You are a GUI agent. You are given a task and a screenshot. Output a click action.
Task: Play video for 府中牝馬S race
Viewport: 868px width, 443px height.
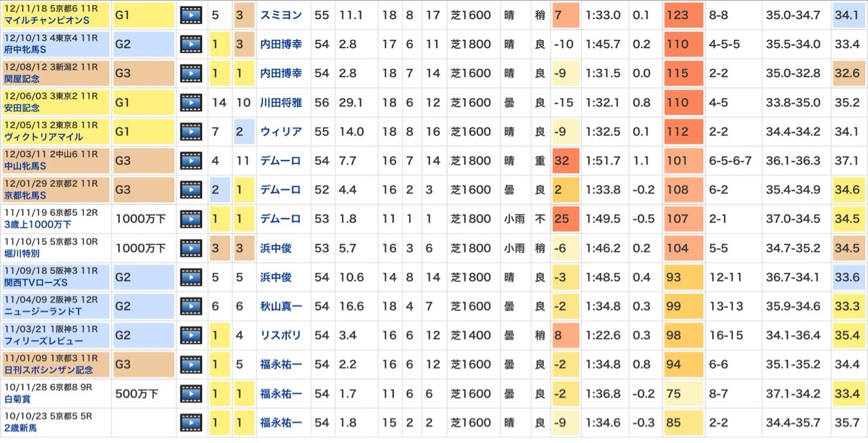[191, 44]
